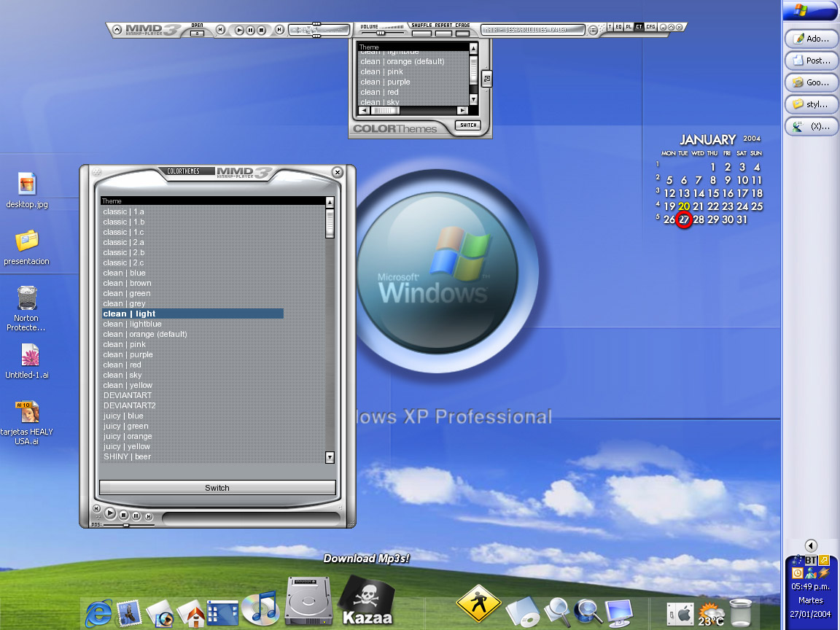Viewport: 840px width, 630px height.
Task: Click the POS slider in ColorThemes window
Action: 128,526
